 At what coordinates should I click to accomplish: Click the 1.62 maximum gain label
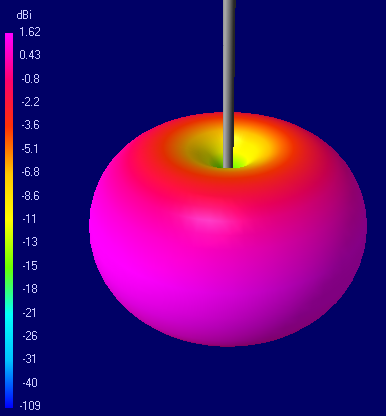pyautogui.click(x=30, y=32)
